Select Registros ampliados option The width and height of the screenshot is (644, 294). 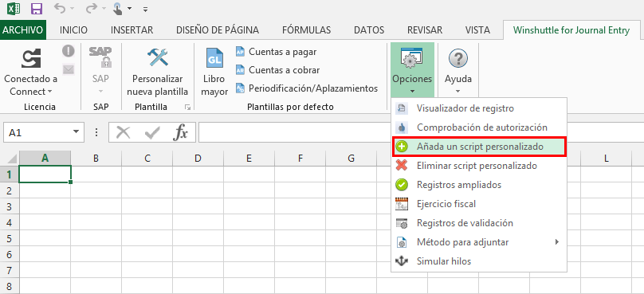pos(479,185)
